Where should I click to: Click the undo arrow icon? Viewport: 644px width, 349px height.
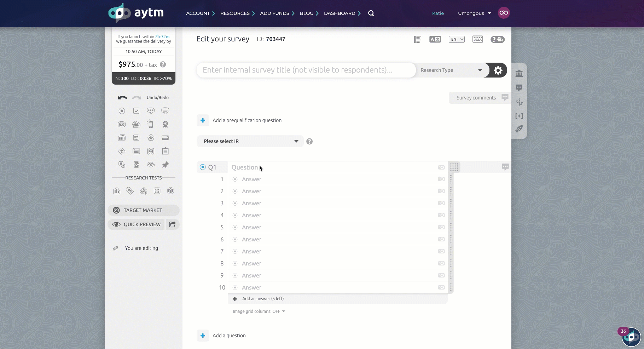(x=122, y=98)
